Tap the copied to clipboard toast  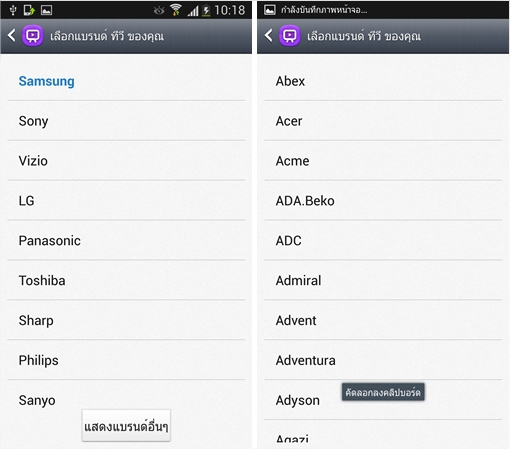[x=383, y=392]
